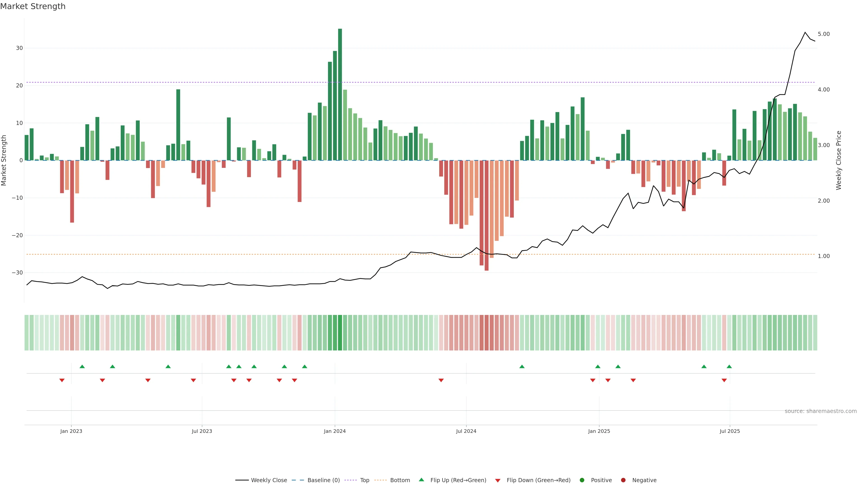Viewport: 868px width, 488px height.
Task: Click the Flip Down red triangle legend icon
Action: tap(498, 481)
